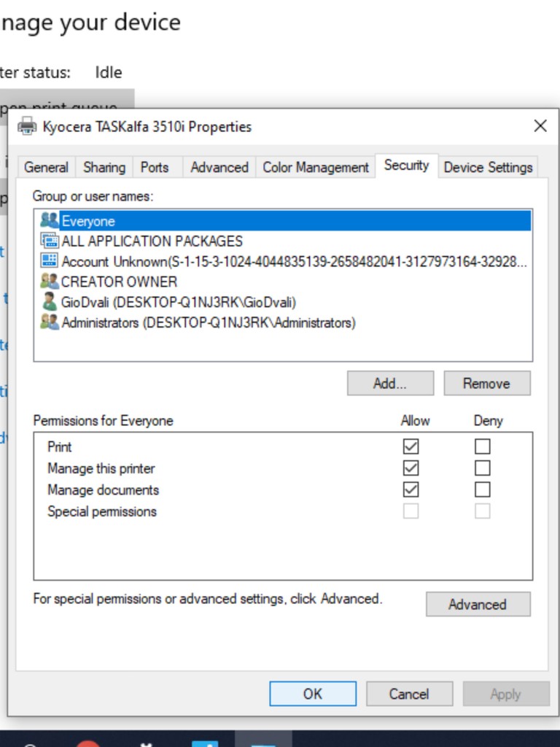The width and height of the screenshot is (560, 747).
Task: Click the Idle printer status text
Action: pyautogui.click(x=109, y=72)
